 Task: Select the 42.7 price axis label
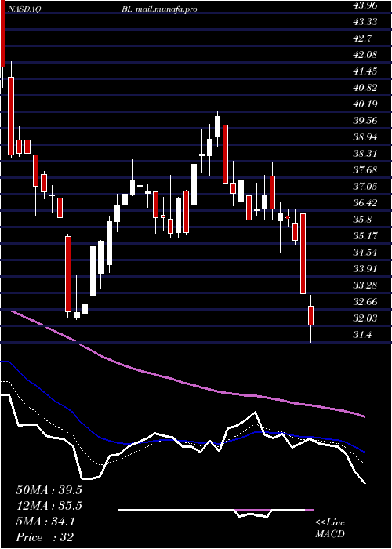click(362, 38)
